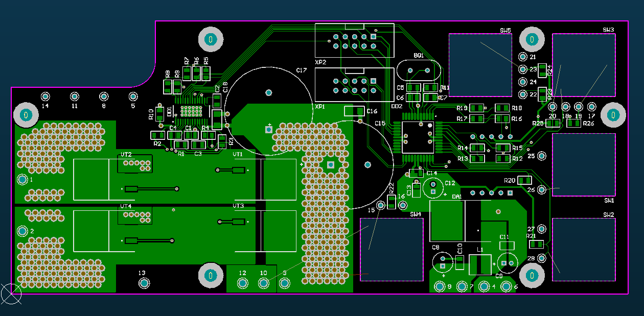
Task: Select the R20 resistor footprint
Action: (525, 180)
